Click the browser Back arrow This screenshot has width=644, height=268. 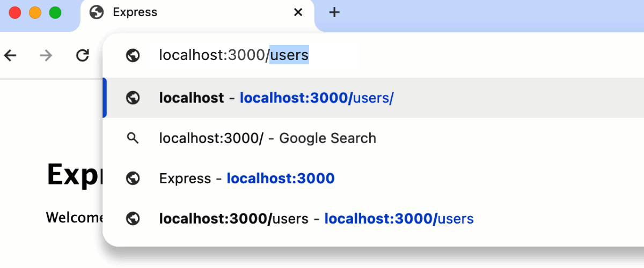click(10, 55)
